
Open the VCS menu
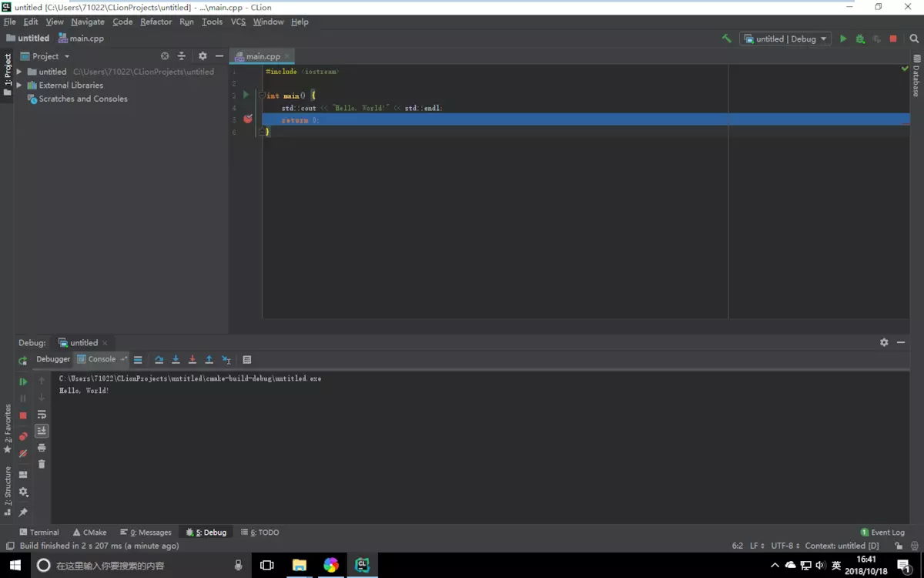point(238,22)
